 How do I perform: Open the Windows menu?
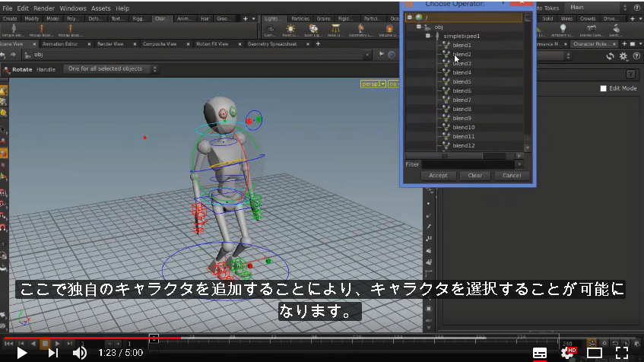click(x=73, y=8)
